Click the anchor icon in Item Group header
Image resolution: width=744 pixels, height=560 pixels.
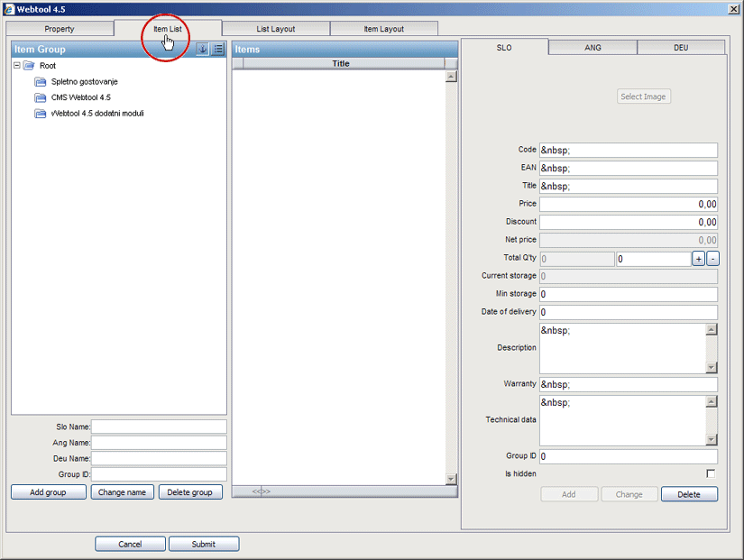pos(203,50)
